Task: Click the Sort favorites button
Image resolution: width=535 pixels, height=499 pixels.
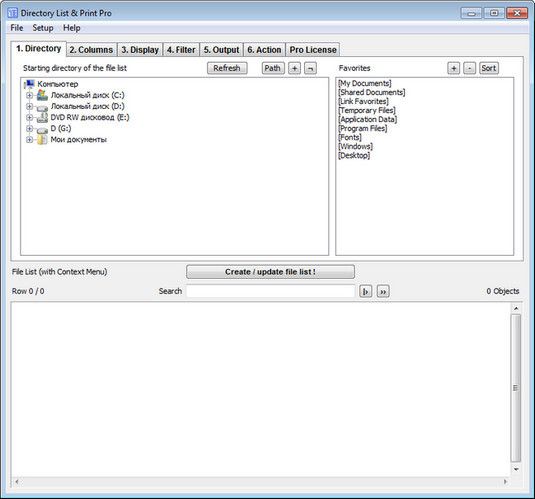Action: (x=489, y=68)
